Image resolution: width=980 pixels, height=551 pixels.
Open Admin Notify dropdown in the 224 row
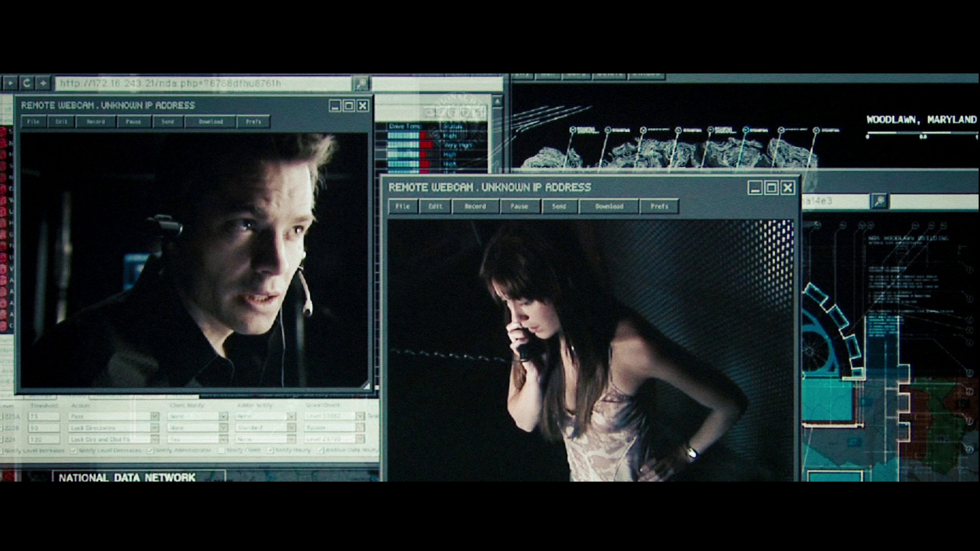point(265,439)
